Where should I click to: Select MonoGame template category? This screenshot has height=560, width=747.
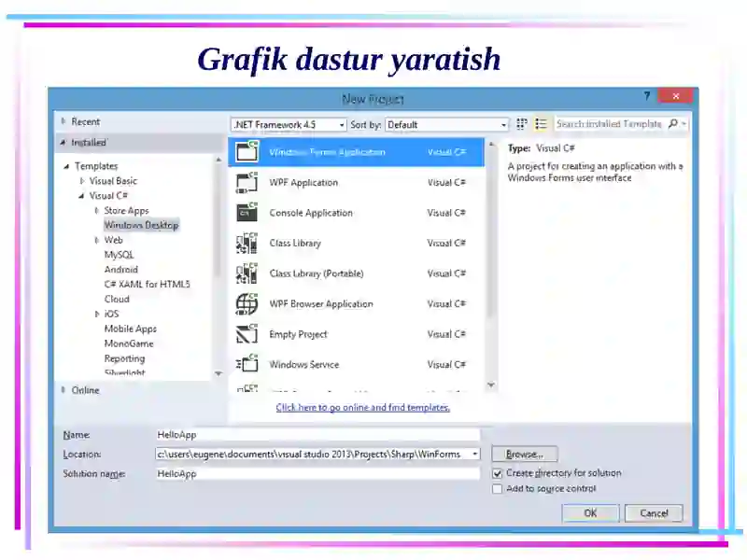[x=129, y=343]
